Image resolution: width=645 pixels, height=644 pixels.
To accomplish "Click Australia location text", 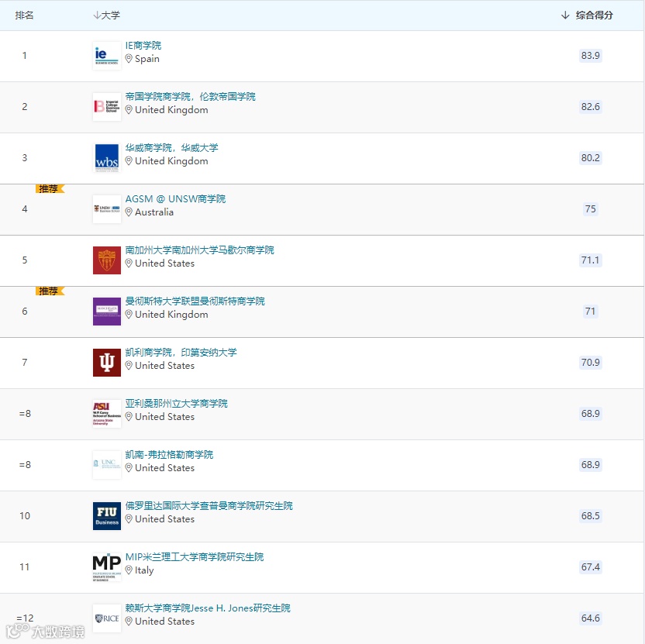I will [x=154, y=212].
